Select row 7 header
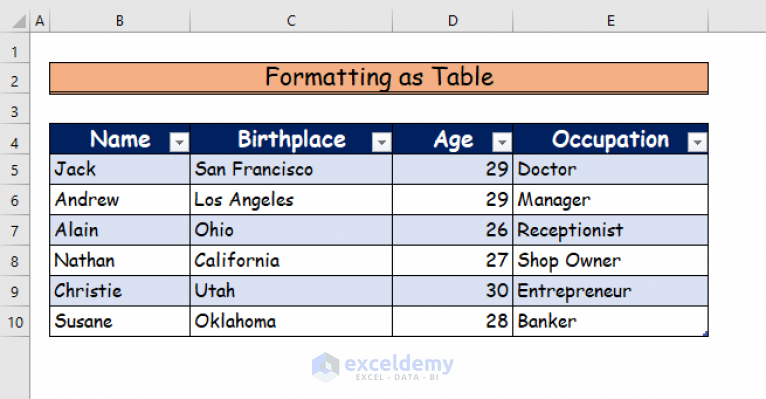 [15, 231]
